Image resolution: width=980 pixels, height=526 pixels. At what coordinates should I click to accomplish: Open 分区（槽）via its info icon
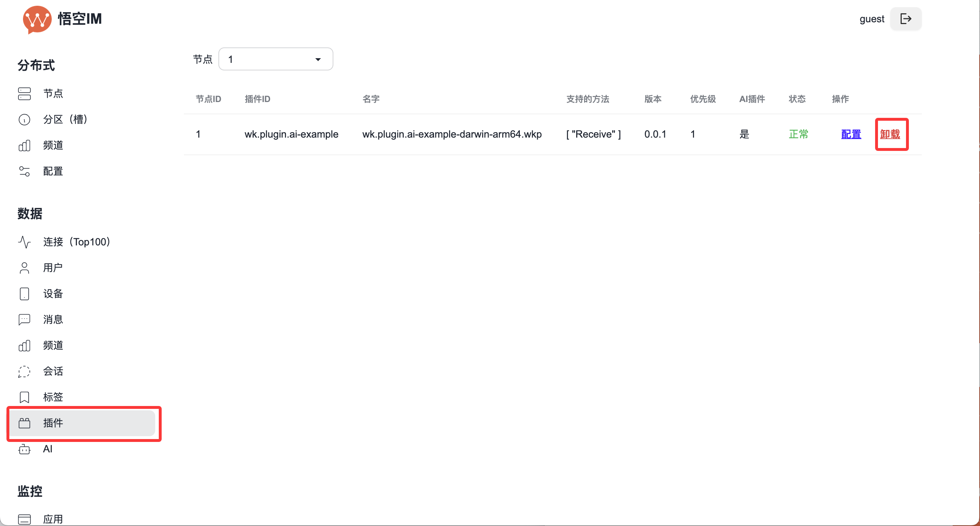click(24, 119)
